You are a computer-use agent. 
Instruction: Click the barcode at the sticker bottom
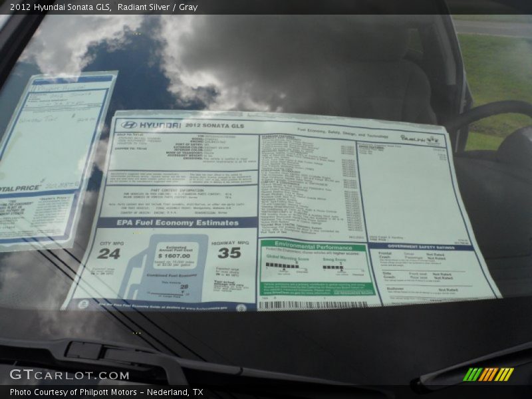point(313,305)
